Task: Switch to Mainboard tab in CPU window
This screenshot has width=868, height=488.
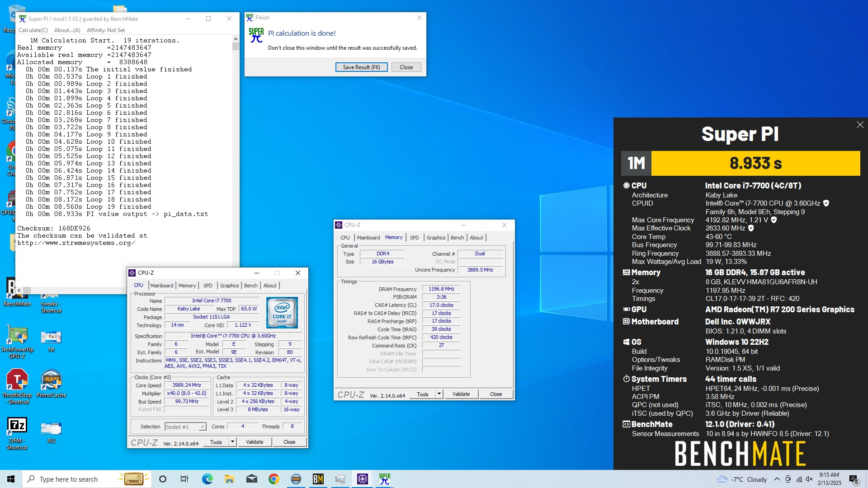Action: (x=162, y=286)
